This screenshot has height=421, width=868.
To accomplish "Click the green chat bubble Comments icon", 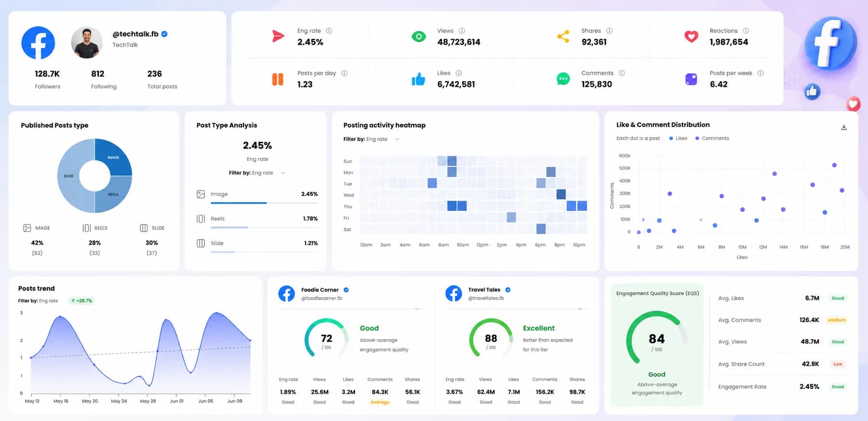I will tap(563, 79).
